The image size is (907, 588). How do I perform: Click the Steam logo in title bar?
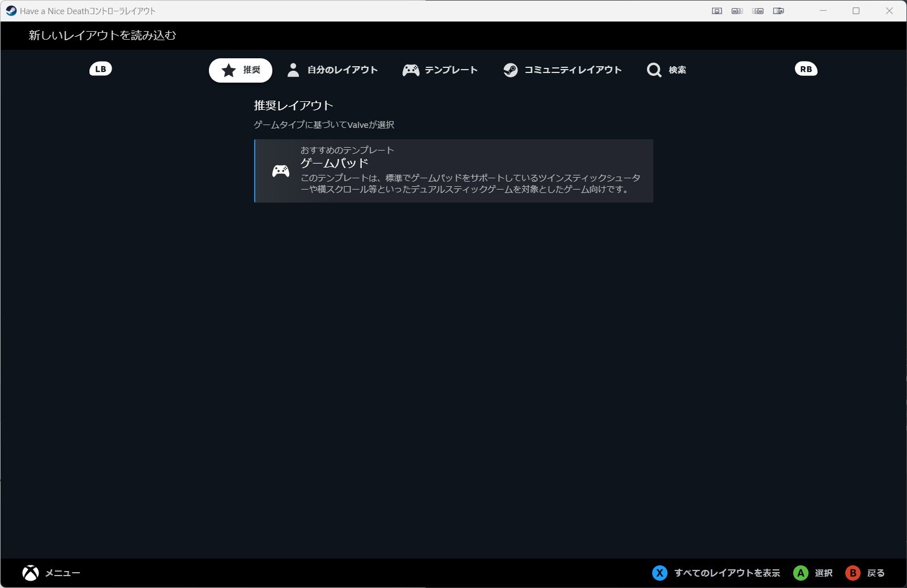11,11
